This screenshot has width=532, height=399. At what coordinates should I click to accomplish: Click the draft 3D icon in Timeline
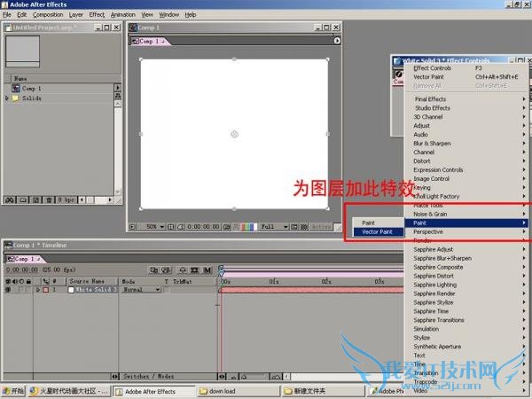(x=166, y=270)
